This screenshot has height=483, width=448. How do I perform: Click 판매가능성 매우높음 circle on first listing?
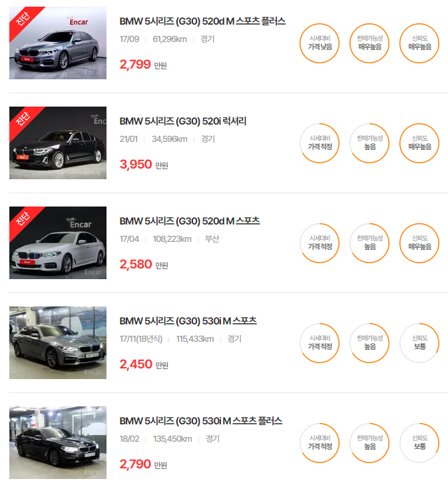click(x=369, y=43)
